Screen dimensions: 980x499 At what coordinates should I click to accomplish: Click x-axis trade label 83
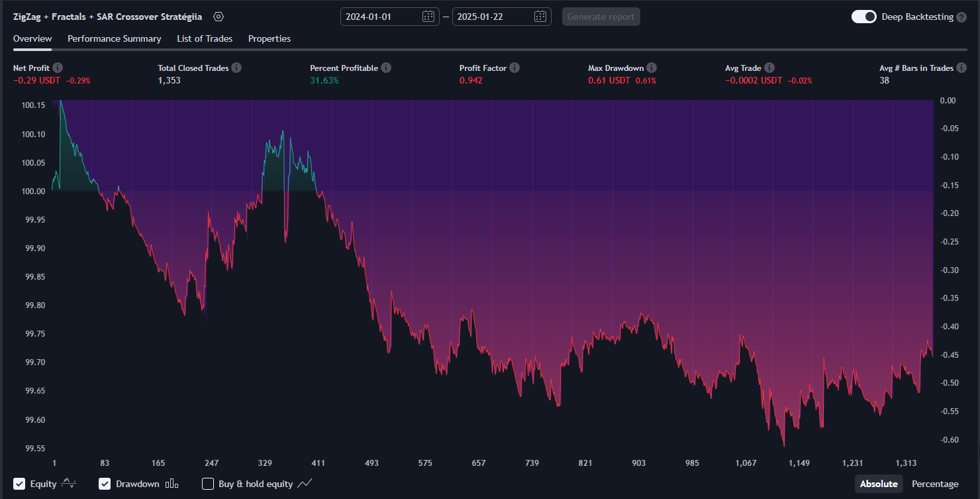pyautogui.click(x=105, y=463)
